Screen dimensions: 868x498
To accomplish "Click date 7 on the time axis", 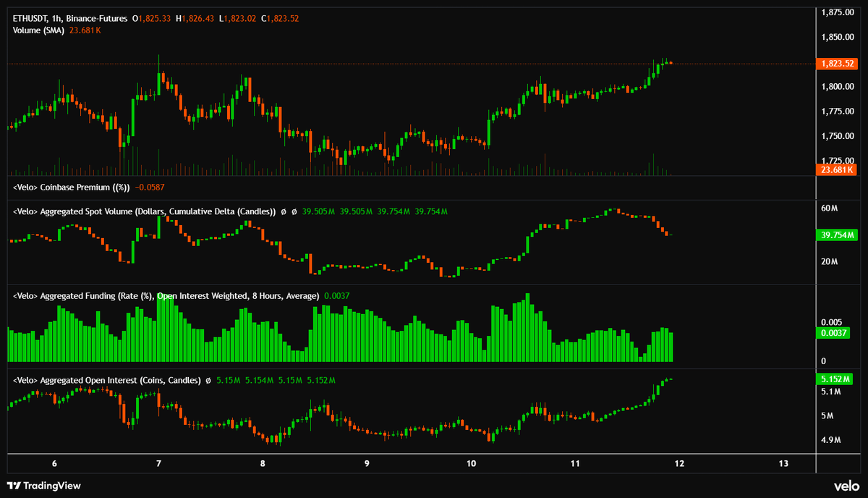I will coord(158,463).
